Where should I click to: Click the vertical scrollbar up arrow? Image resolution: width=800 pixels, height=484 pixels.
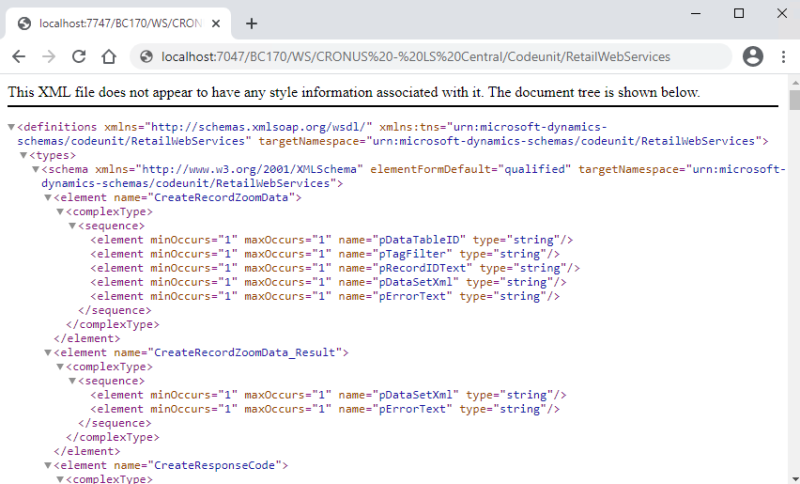point(794,81)
